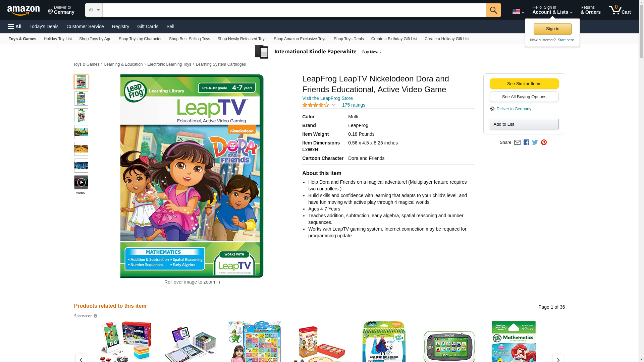Viewport: 644px width, 362px height.
Task: Share via the Twitter icon
Action: coord(535,142)
